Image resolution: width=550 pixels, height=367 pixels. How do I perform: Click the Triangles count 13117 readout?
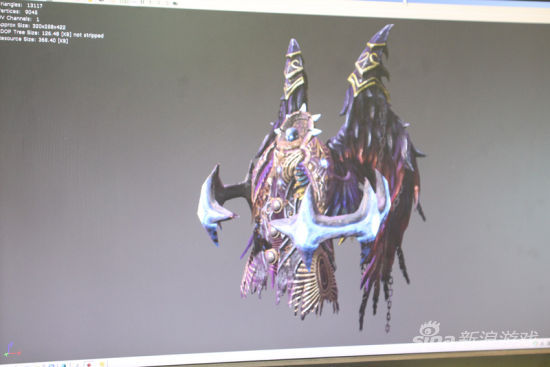tap(21, 5)
